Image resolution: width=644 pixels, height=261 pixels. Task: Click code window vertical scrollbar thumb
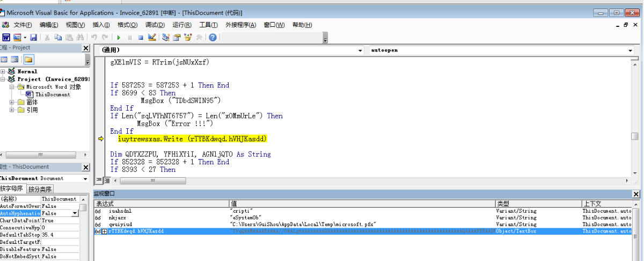point(634,136)
